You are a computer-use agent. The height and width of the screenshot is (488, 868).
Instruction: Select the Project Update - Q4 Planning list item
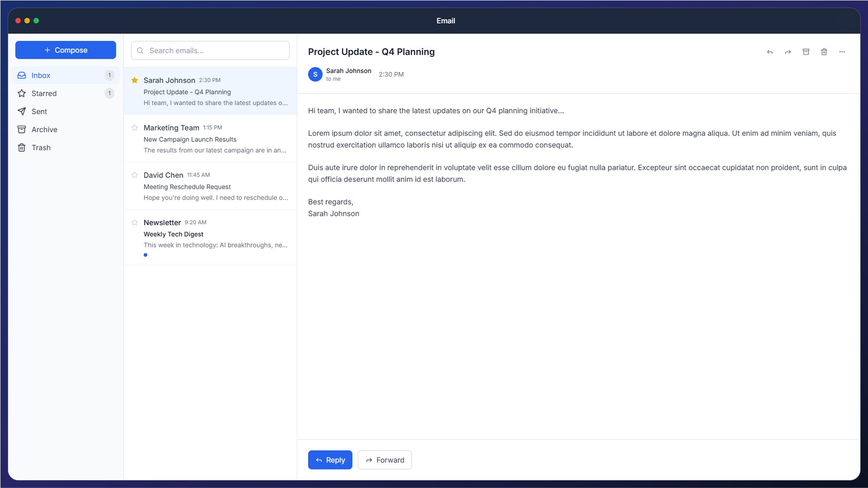point(210,91)
